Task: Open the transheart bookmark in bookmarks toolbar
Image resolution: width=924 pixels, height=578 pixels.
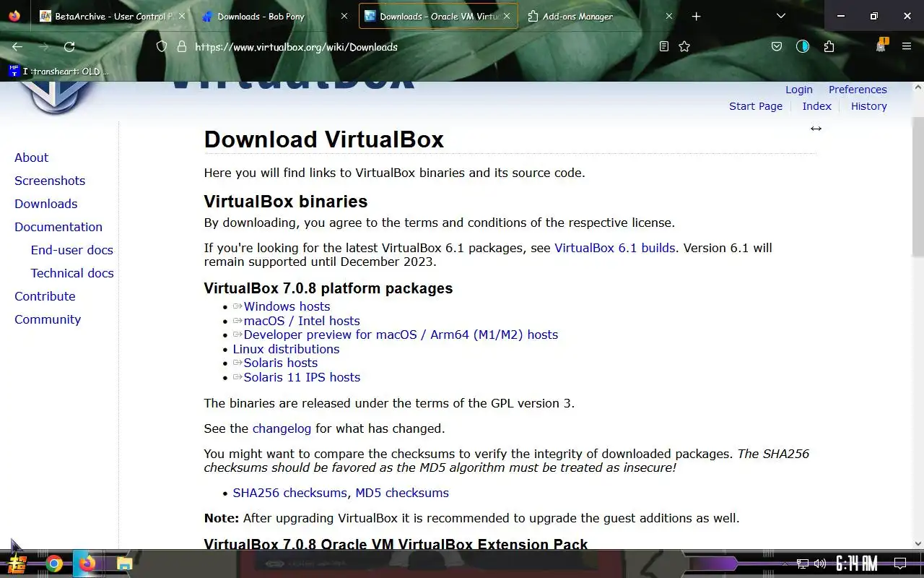Action: point(58,71)
